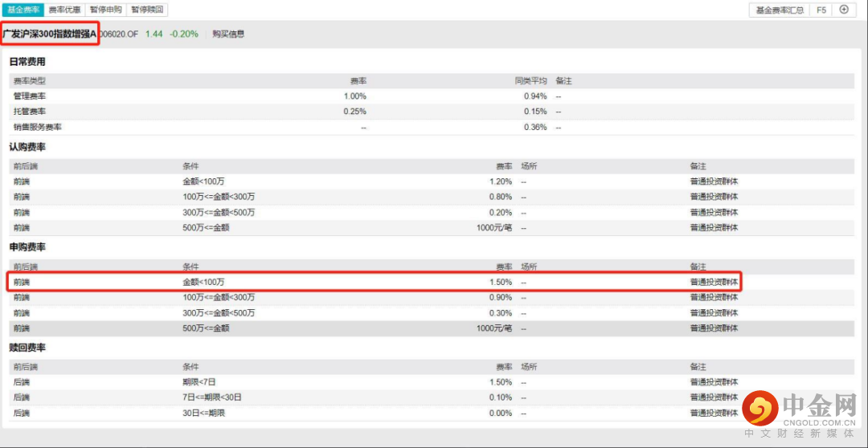
Task: Click the 赎回费率 section heading
Action: tap(27, 348)
